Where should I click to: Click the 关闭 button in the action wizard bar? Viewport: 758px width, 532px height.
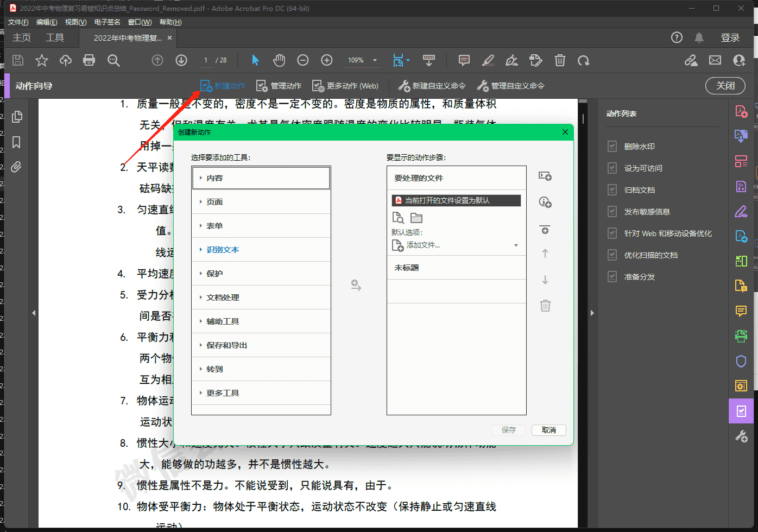tap(725, 86)
